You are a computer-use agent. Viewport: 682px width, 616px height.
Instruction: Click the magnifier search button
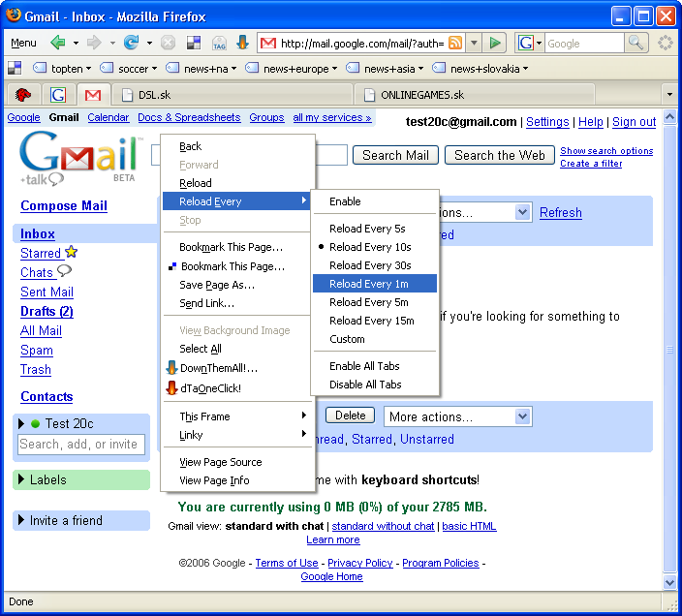635,43
